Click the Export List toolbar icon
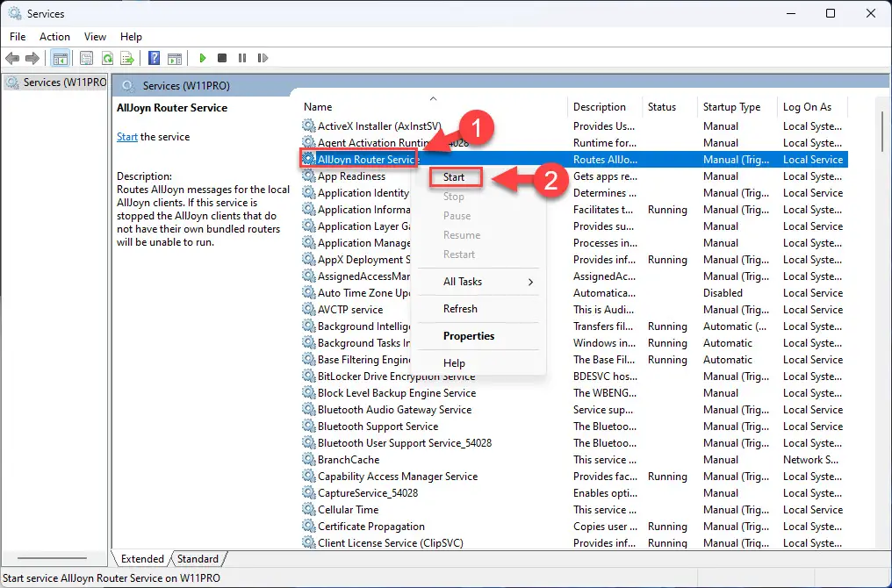This screenshot has width=892, height=588. pyautogui.click(x=127, y=58)
